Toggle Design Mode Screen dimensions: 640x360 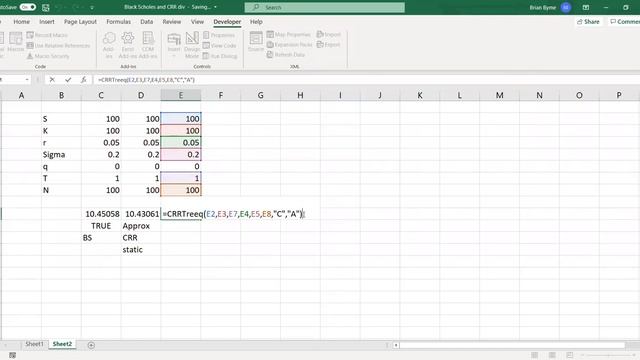(192, 45)
